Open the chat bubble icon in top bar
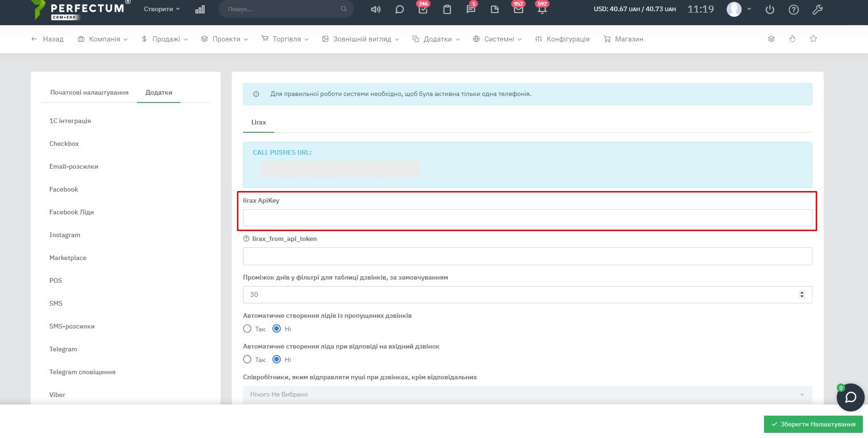Image resolution: width=868 pixels, height=438 pixels. tap(399, 9)
